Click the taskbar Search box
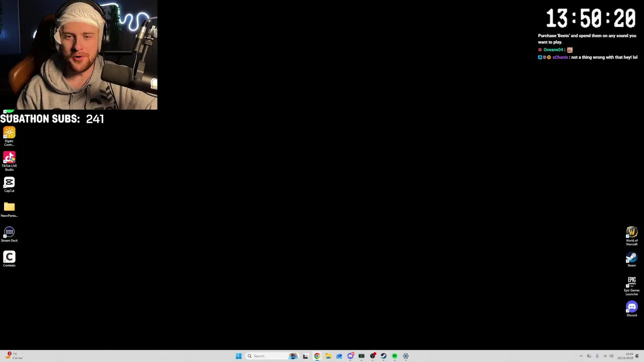The width and height of the screenshot is (644, 362). (272, 356)
